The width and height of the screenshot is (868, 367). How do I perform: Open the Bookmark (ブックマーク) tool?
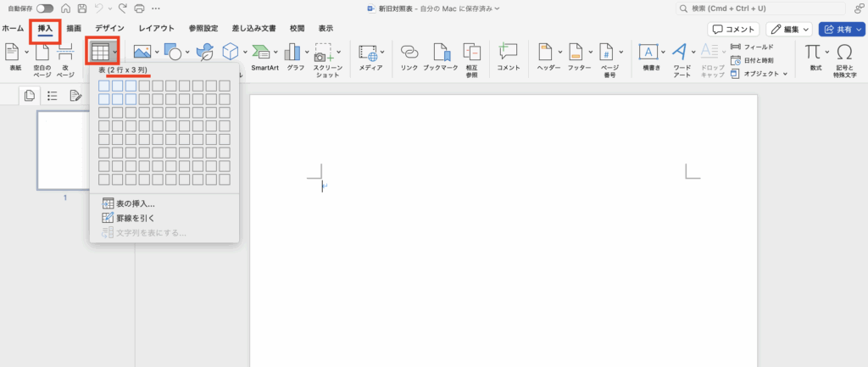click(x=441, y=56)
